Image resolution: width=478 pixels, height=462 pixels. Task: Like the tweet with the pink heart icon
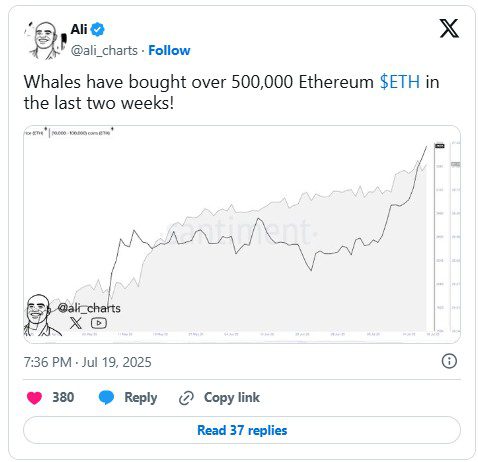34,398
